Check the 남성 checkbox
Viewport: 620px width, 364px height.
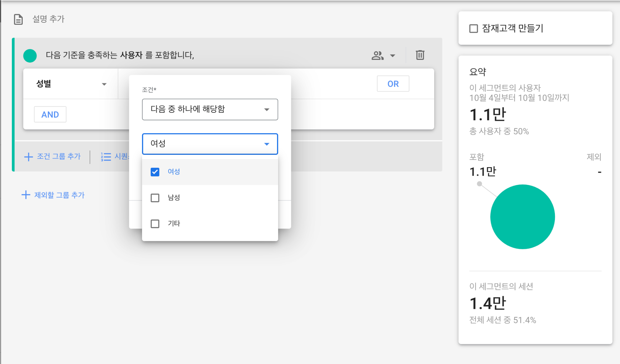pos(155,198)
